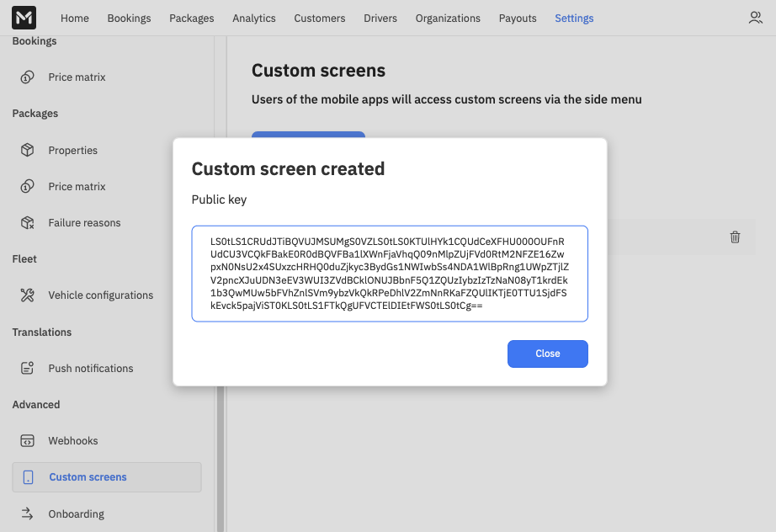Open the Packages tab
The image size is (776, 532).
click(192, 19)
